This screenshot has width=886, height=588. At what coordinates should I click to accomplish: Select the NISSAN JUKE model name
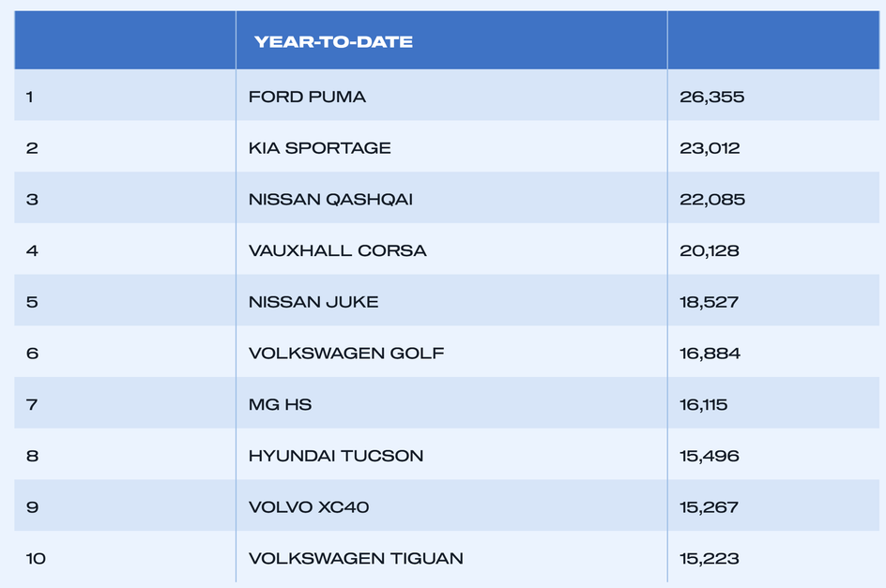pyautogui.click(x=313, y=302)
